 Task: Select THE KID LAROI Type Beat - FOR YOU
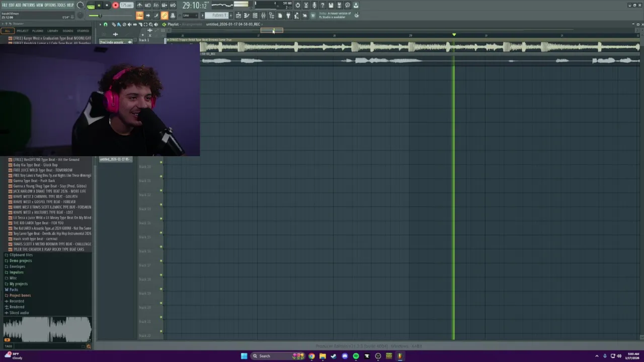pos(38,223)
